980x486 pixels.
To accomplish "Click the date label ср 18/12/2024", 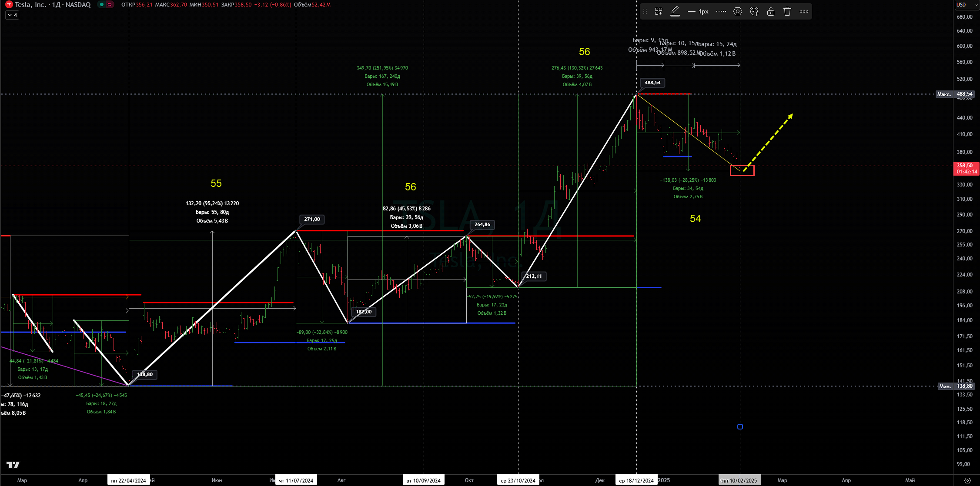I will click(x=636, y=480).
